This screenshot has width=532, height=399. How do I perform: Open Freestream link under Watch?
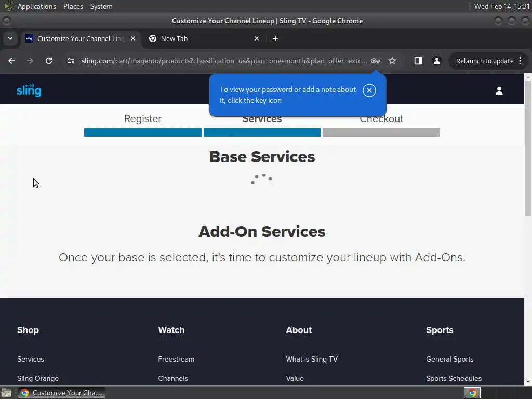pyautogui.click(x=176, y=359)
